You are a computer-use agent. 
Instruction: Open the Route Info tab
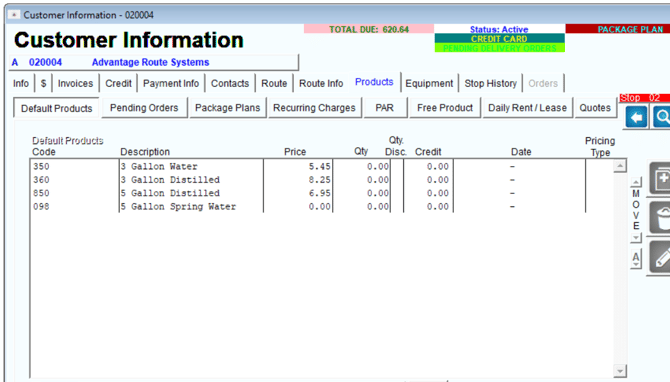321,83
